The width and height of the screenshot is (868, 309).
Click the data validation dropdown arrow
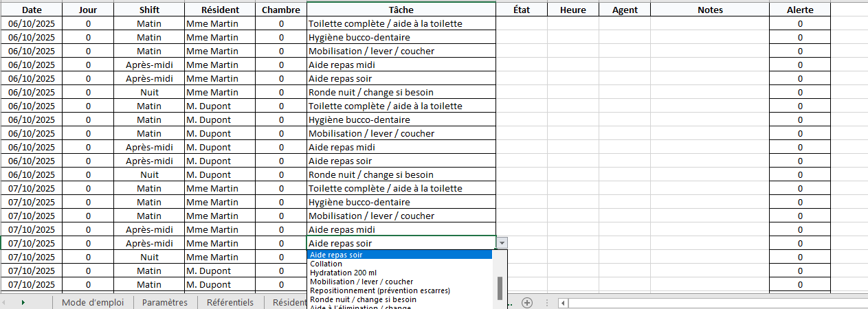(x=502, y=243)
